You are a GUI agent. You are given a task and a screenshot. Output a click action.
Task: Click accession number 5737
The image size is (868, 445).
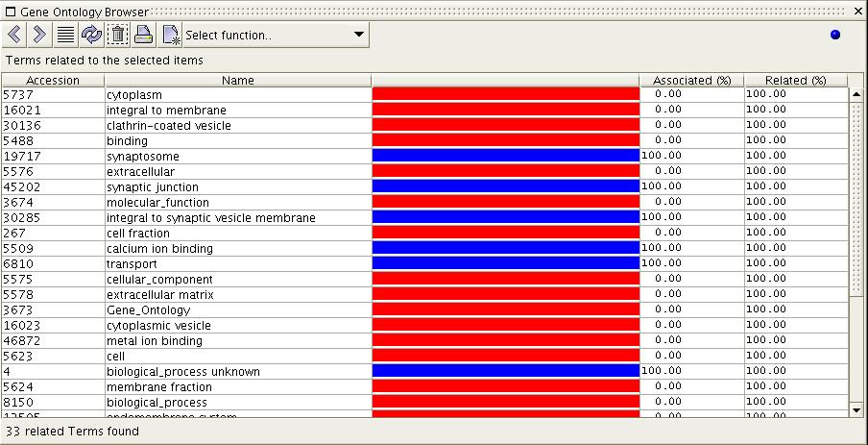coord(18,95)
